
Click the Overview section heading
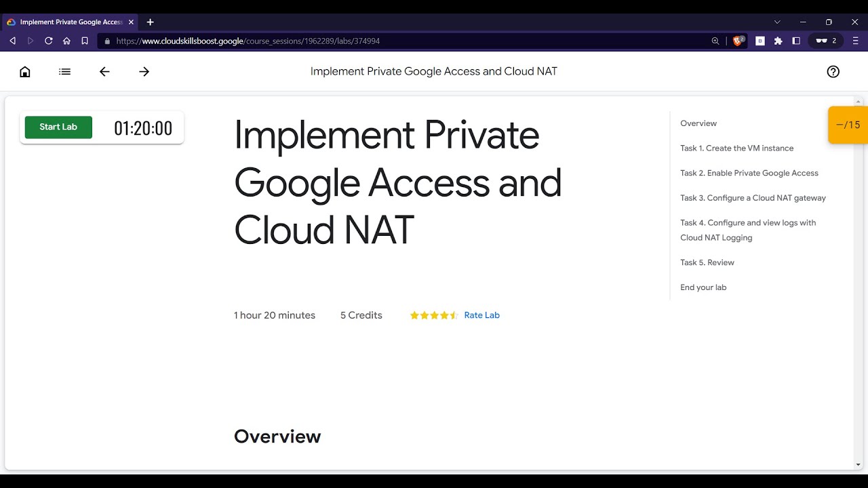click(x=277, y=436)
